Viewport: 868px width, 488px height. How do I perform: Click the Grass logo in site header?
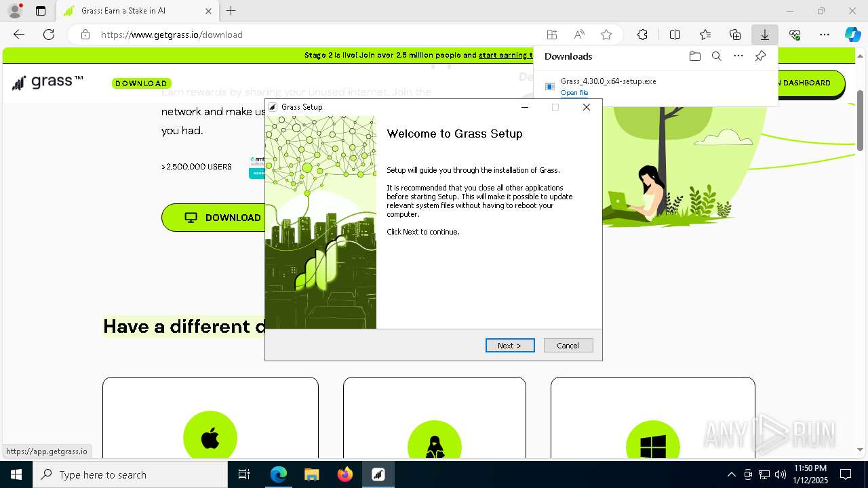pos(47,82)
